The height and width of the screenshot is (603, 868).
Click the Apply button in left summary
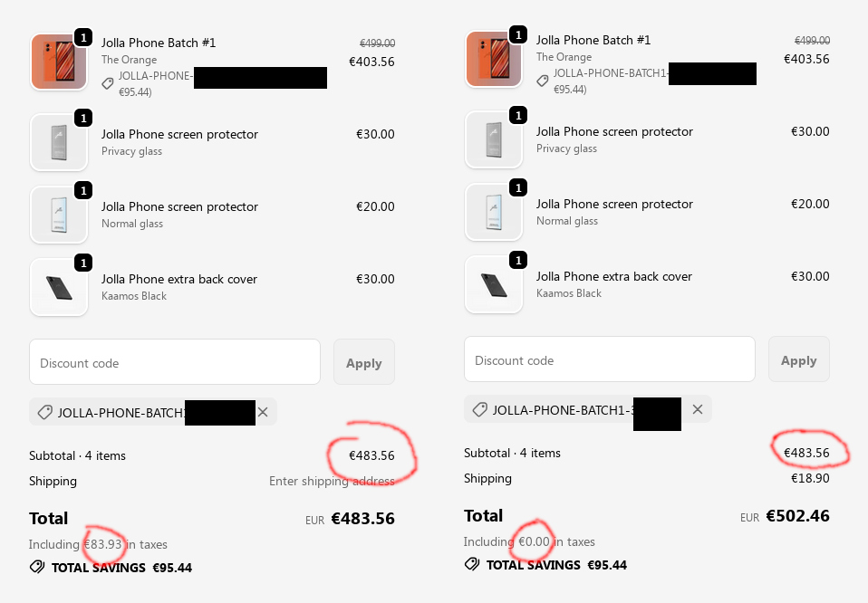[363, 363]
